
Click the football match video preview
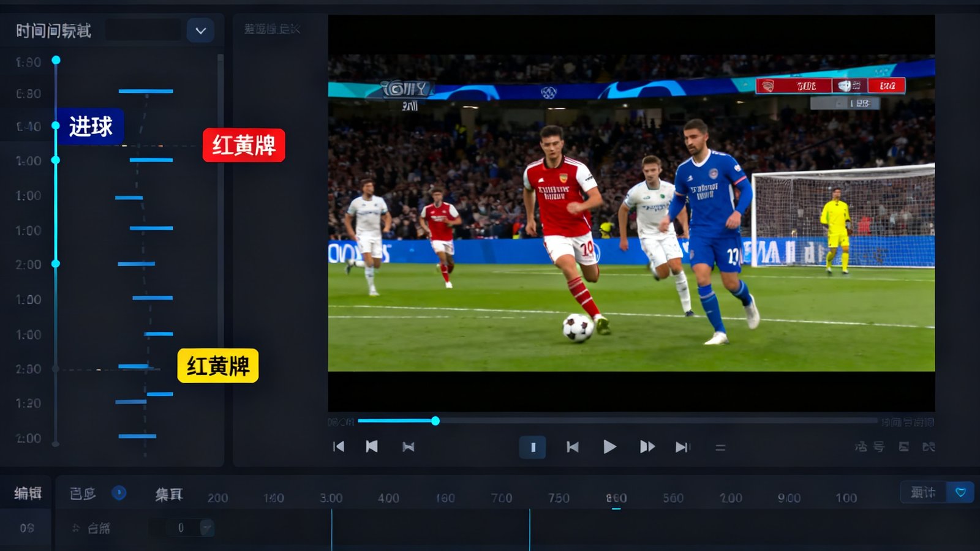[x=631, y=213]
